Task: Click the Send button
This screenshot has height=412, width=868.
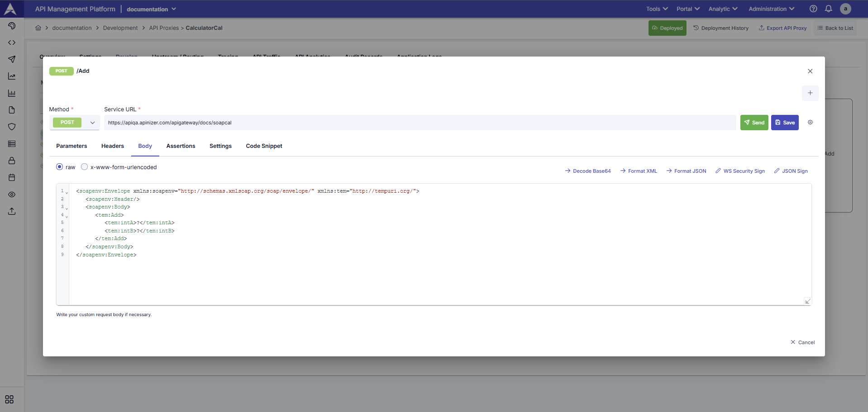Action: click(754, 122)
